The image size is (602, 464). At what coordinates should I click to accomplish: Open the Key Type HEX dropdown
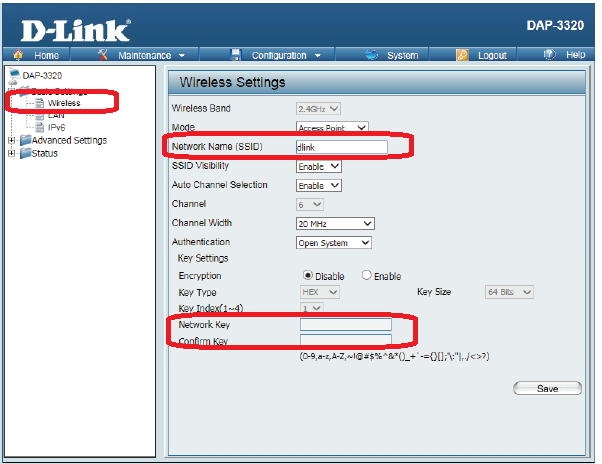[x=319, y=292]
